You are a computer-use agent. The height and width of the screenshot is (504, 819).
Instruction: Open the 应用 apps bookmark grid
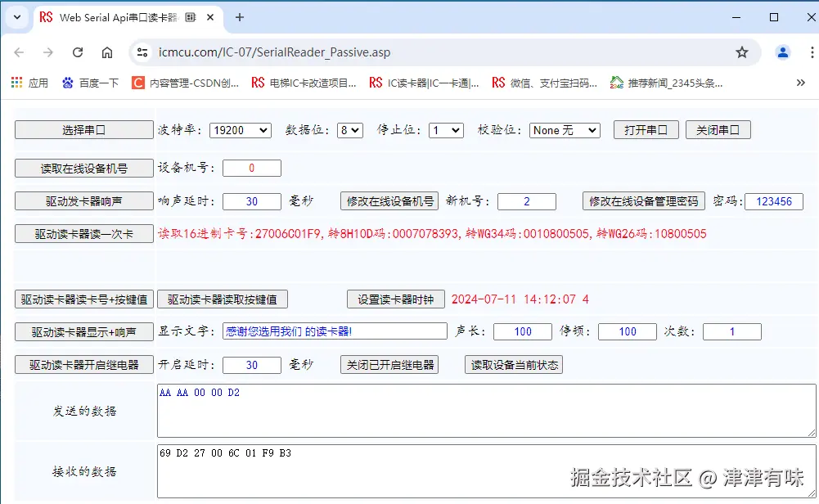[29, 83]
